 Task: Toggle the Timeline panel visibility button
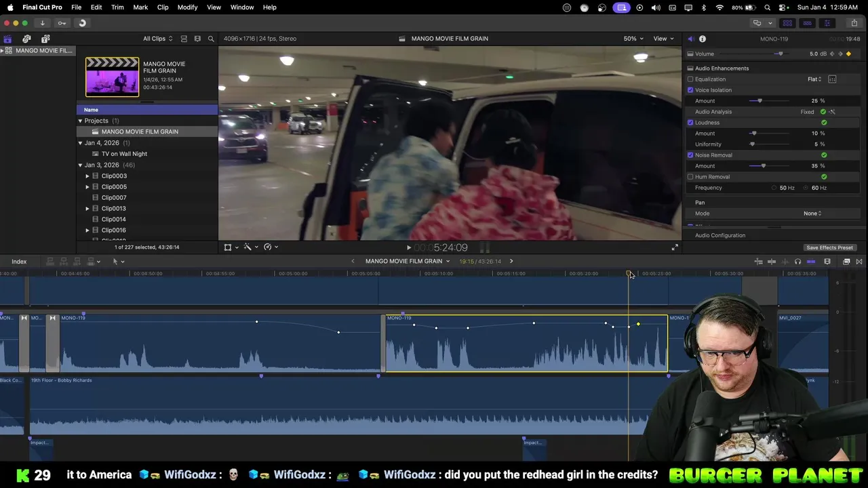[x=807, y=23]
